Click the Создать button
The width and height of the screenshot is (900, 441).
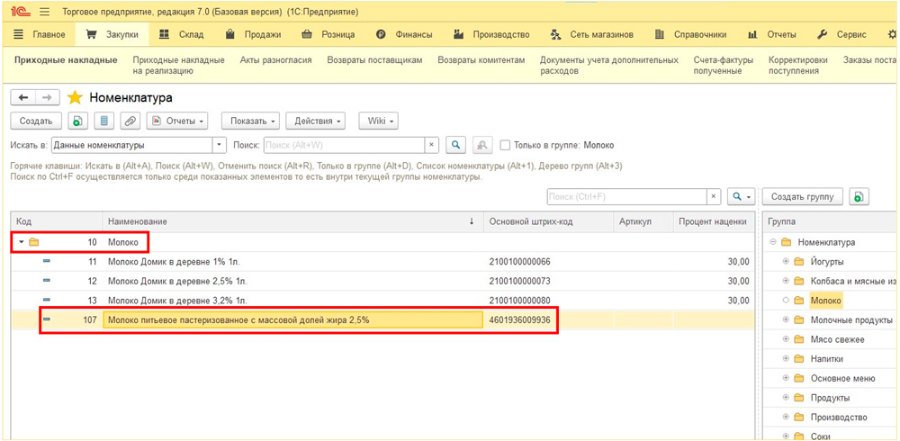point(36,121)
